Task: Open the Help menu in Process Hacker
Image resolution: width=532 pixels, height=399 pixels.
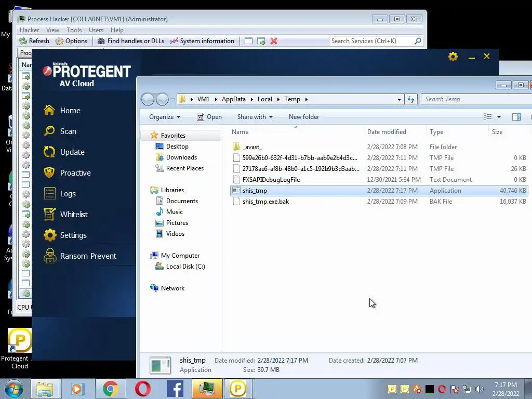Action: pyautogui.click(x=117, y=30)
